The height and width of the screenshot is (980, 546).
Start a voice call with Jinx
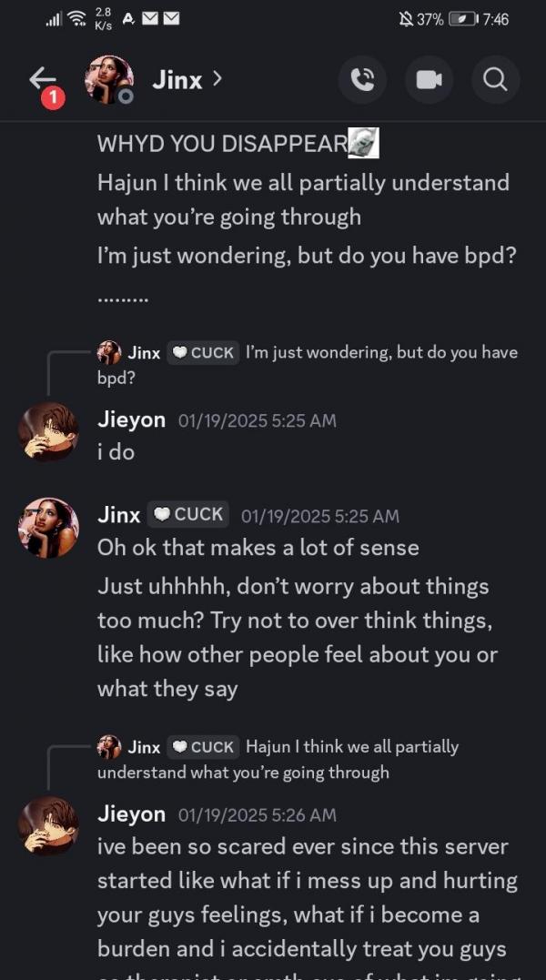[362, 80]
